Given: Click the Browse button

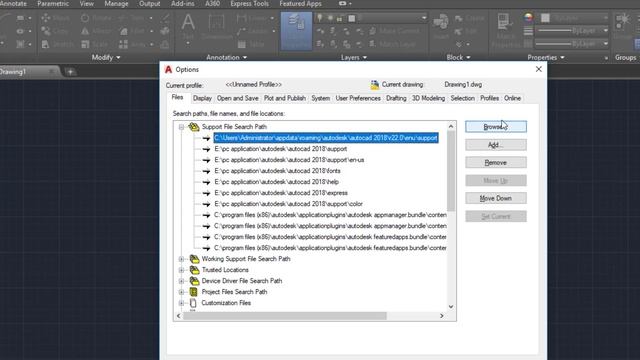Looking at the screenshot, I should pos(496,127).
